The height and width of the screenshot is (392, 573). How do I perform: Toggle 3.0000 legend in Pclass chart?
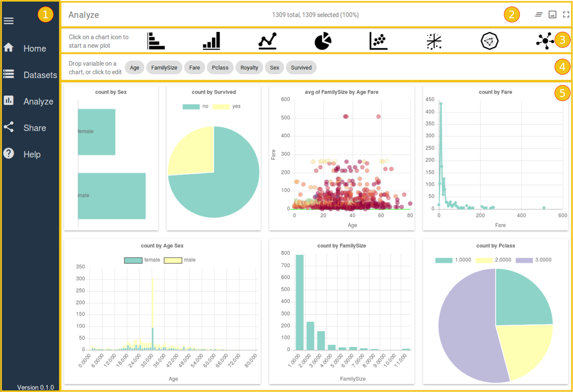[534, 260]
